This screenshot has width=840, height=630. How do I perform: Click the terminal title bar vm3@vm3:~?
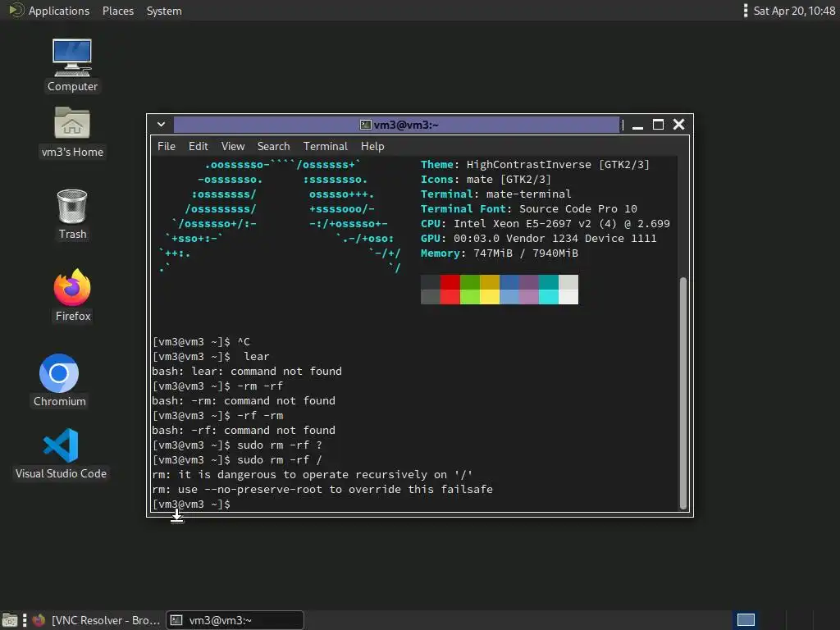[x=396, y=125]
